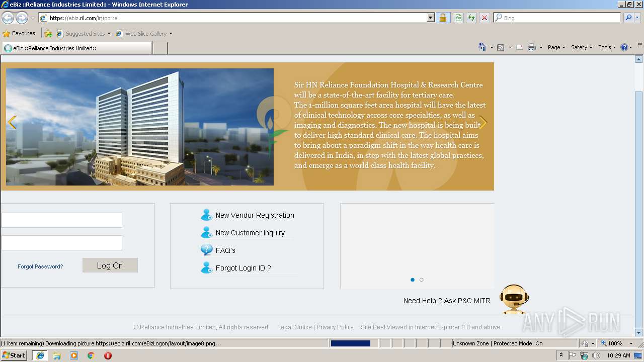Viewport: 644px width, 362px height.
Task: Click the Bing search box
Action: pyautogui.click(x=557, y=18)
